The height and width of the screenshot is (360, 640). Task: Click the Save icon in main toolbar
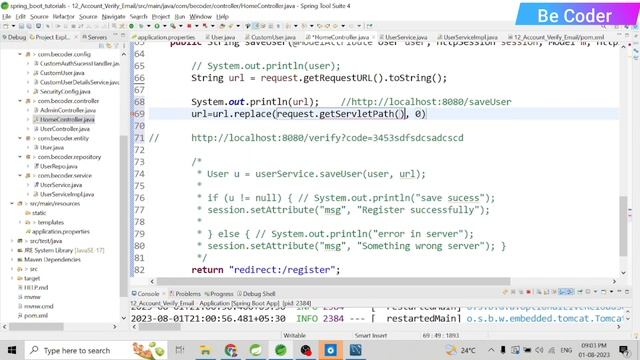pyautogui.click(x=21, y=26)
